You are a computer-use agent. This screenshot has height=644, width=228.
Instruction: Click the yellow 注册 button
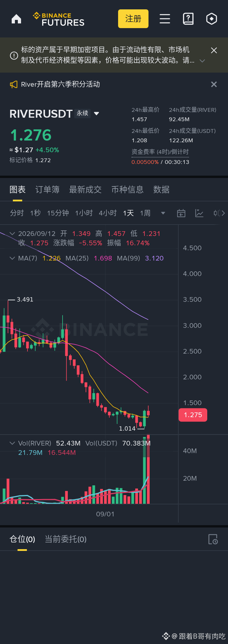pyautogui.click(x=133, y=19)
